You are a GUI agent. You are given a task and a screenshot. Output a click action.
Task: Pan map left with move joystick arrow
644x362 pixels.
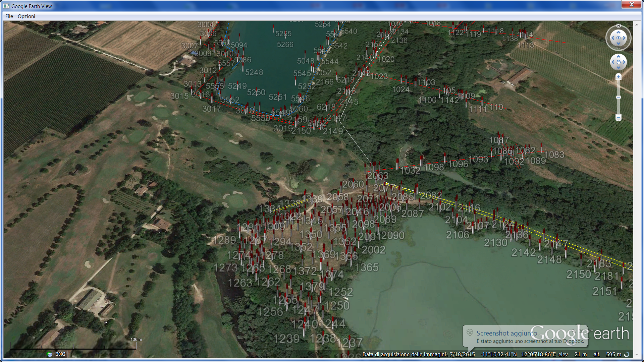click(613, 62)
